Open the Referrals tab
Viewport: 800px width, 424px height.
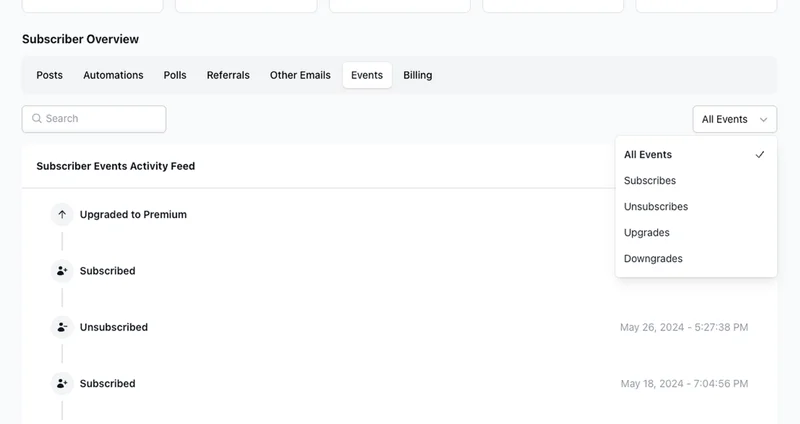point(228,75)
